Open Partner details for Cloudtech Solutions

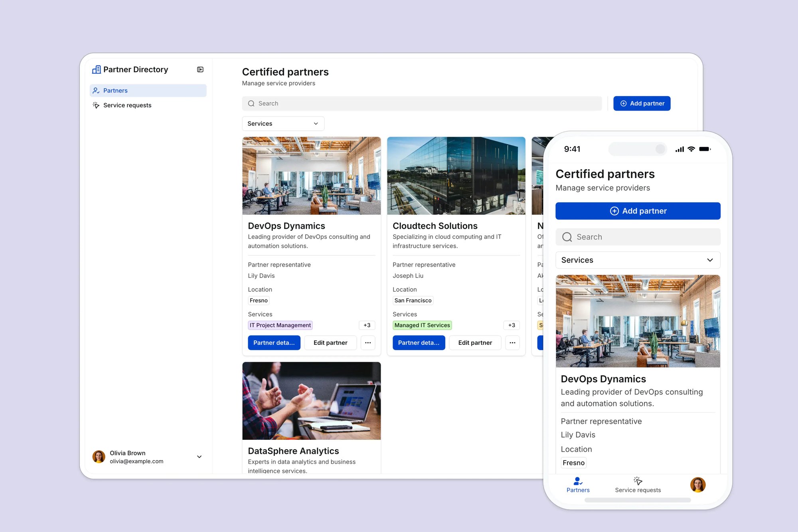coord(419,343)
